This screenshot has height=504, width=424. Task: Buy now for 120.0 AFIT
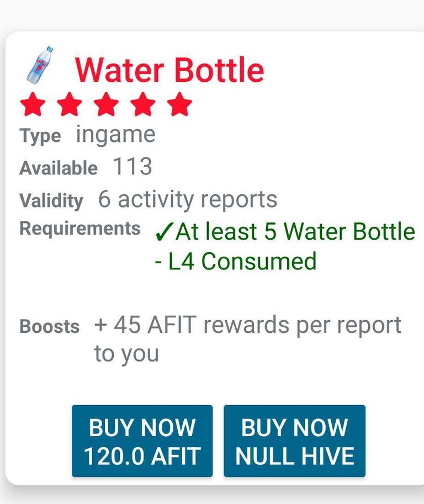142,441
